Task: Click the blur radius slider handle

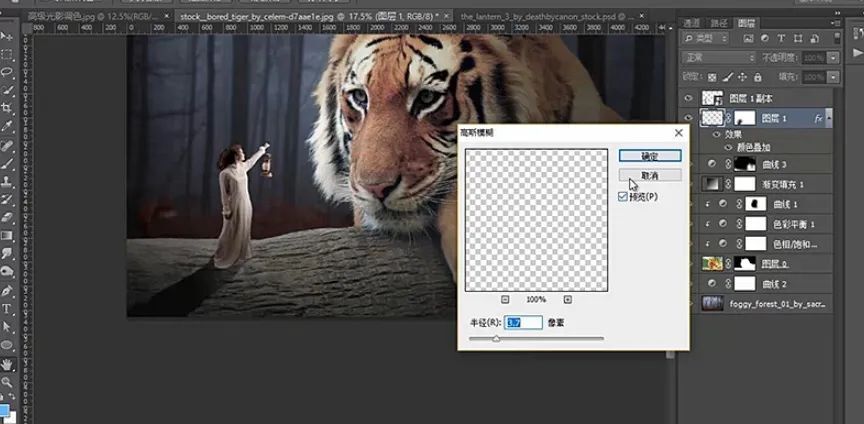Action: coord(495,339)
